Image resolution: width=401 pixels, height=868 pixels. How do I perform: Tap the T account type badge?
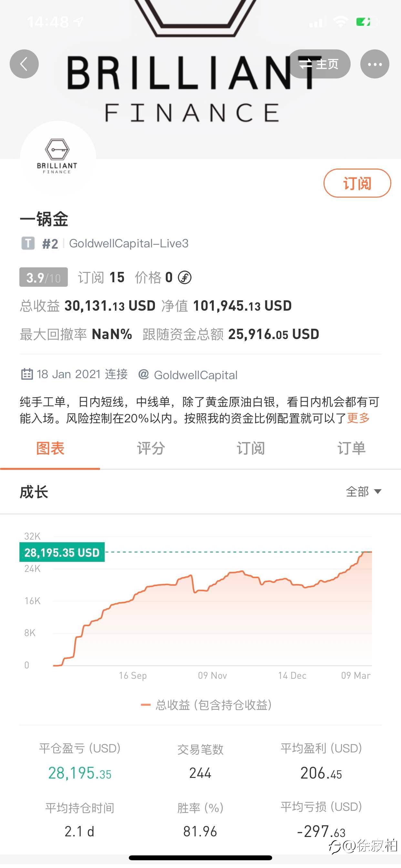[28, 243]
